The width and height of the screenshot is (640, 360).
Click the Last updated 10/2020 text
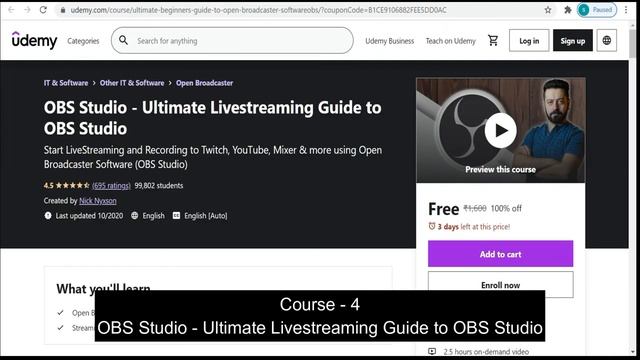(89, 216)
